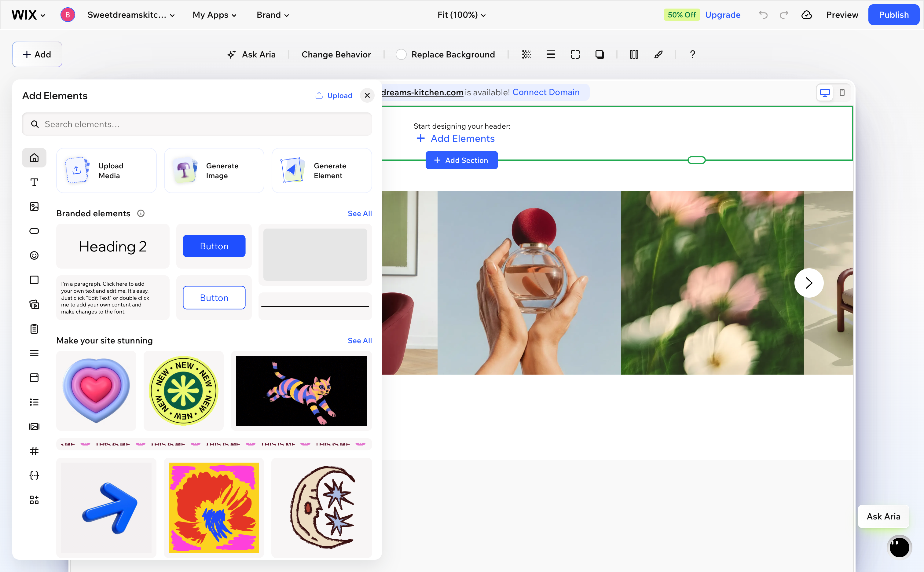Select the Generate Image card
924x572 pixels.
[214, 170]
